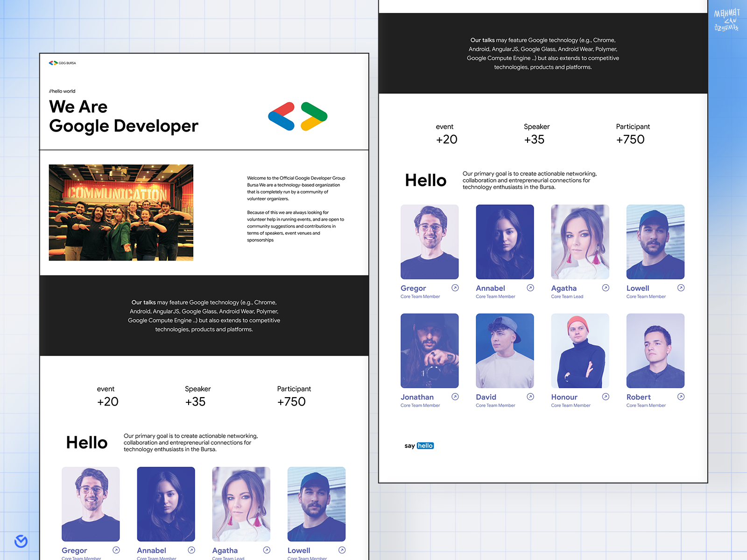Click the "Our talks" banner text on the left page
Screen dimensions: 747x560
tap(204, 316)
